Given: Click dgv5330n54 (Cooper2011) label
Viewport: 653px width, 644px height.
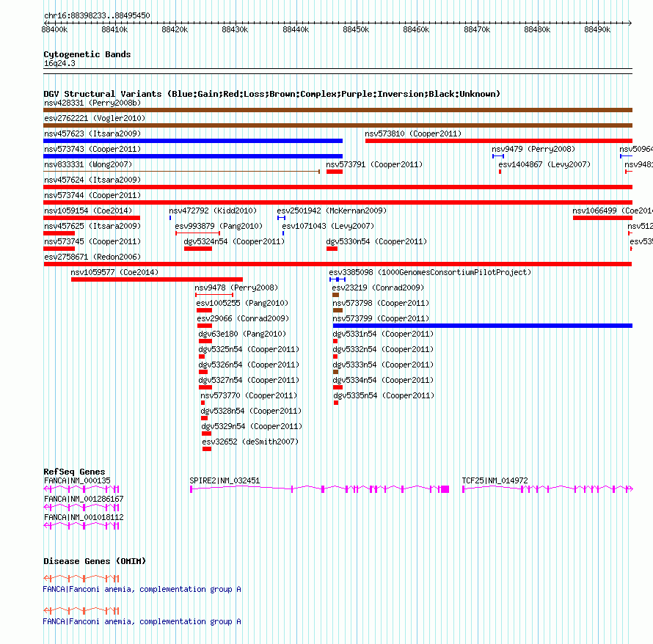Looking at the screenshot, I should [x=376, y=241].
